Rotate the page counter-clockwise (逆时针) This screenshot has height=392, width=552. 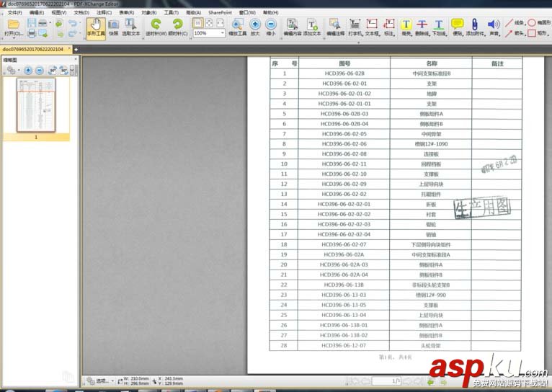click(x=156, y=28)
